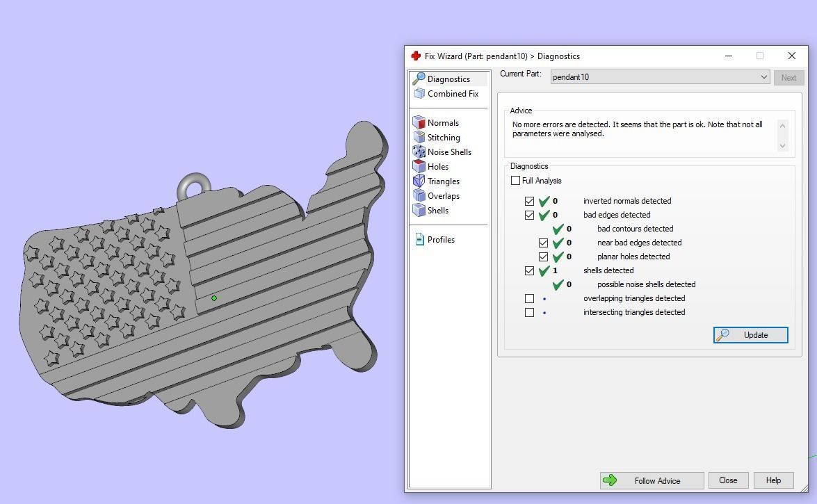817x504 pixels.
Task: Enable the Full Analysis checkbox
Action: (x=515, y=180)
